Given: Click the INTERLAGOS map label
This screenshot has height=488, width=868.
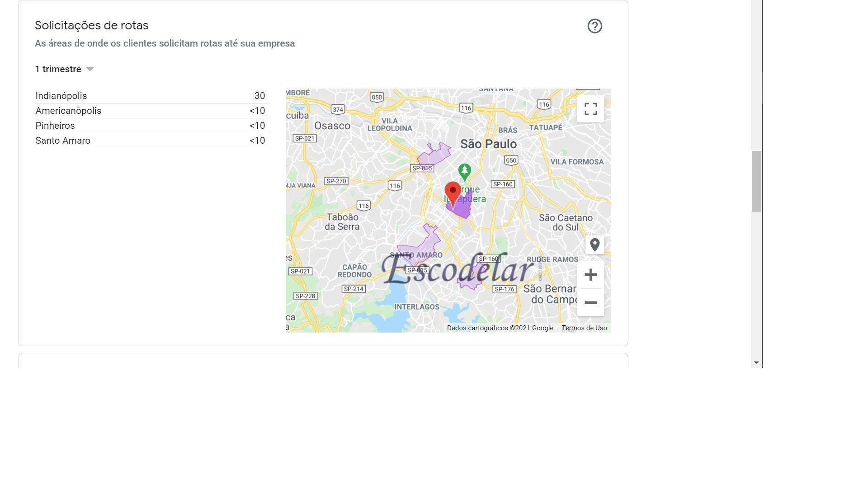Looking at the screenshot, I should pyautogui.click(x=417, y=307).
